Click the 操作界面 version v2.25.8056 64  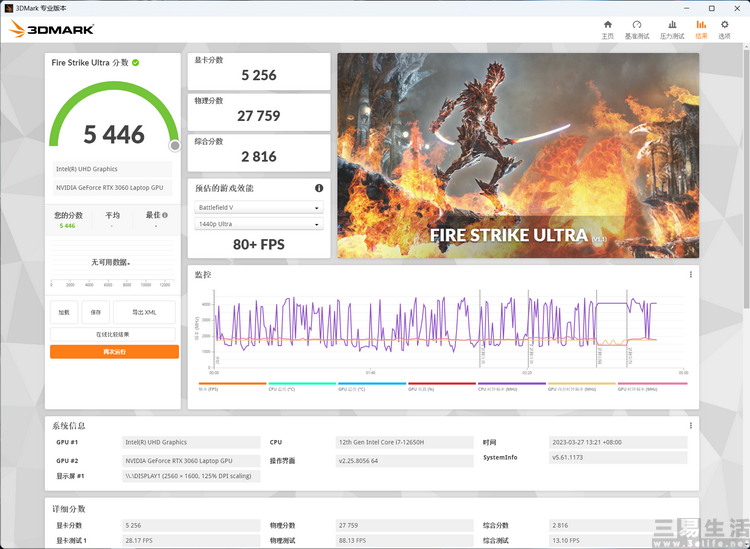click(405, 461)
